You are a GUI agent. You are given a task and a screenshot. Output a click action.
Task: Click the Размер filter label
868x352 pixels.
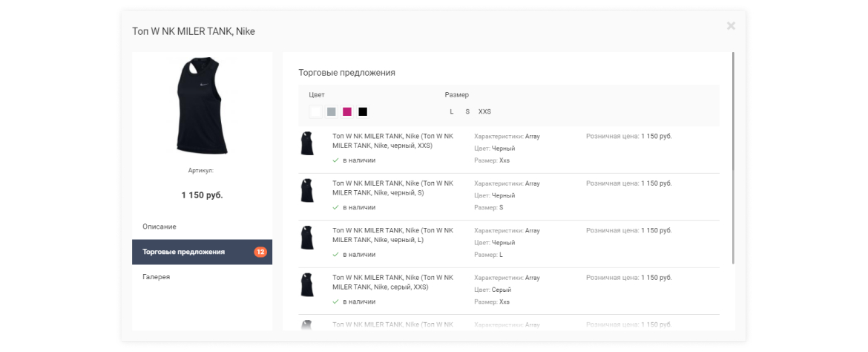click(x=457, y=95)
